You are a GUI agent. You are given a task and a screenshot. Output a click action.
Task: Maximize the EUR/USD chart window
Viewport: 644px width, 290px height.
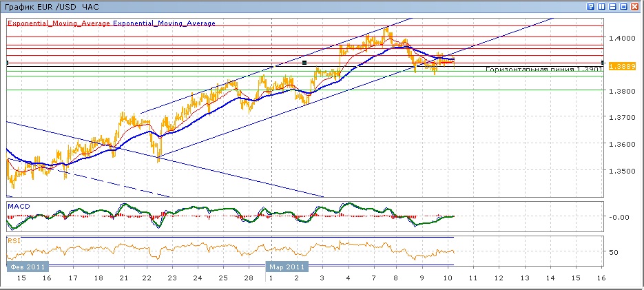coord(623,6)
